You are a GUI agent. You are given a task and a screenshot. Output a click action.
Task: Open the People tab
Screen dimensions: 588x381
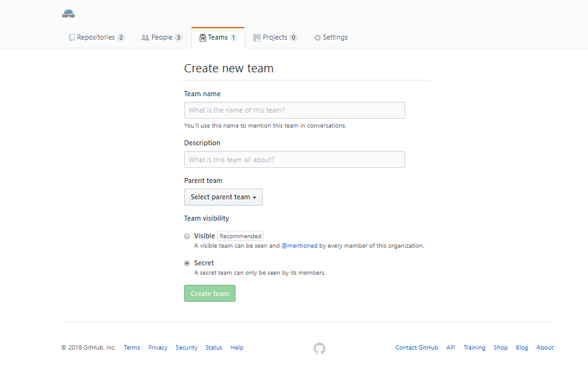[x=161, y=38]
